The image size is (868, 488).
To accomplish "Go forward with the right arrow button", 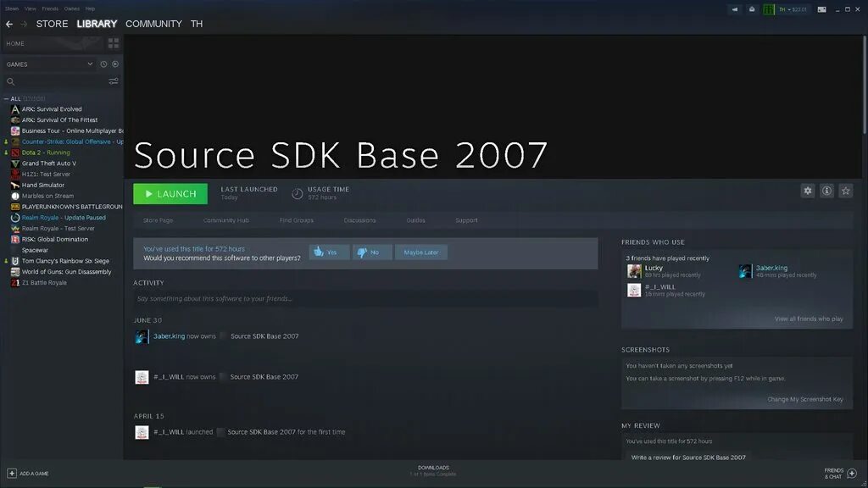I will pos(24,24).
